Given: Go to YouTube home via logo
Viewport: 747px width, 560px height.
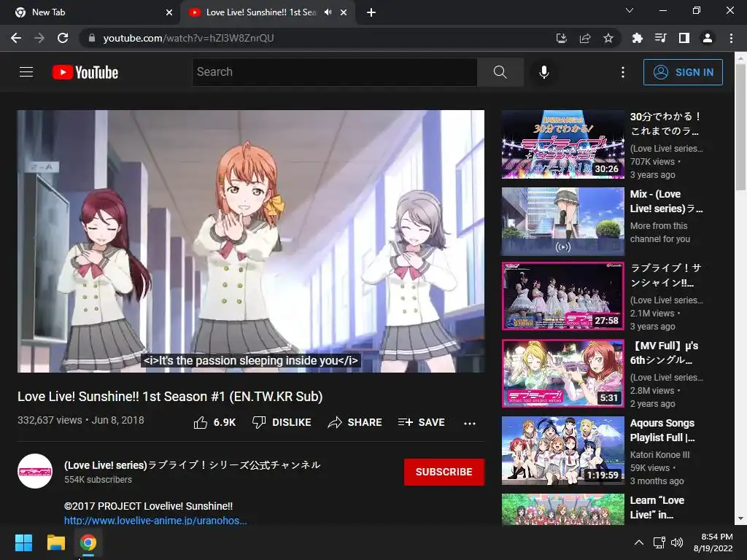Looking at the screenshot, I should click(85, 72).
